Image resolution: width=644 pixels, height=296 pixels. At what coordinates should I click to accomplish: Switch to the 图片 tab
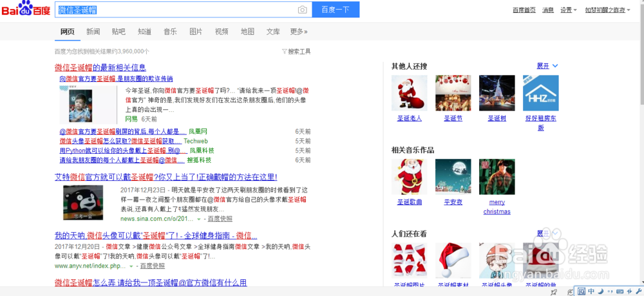196,32
